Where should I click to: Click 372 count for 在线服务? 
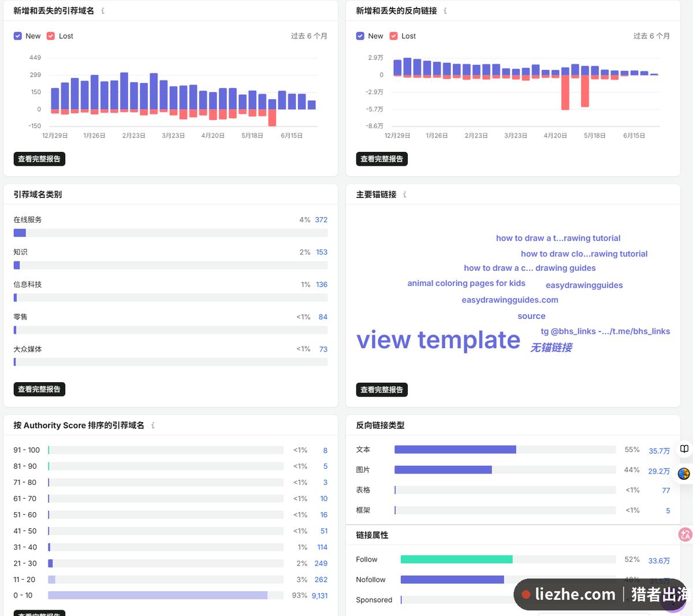[321, 220]
